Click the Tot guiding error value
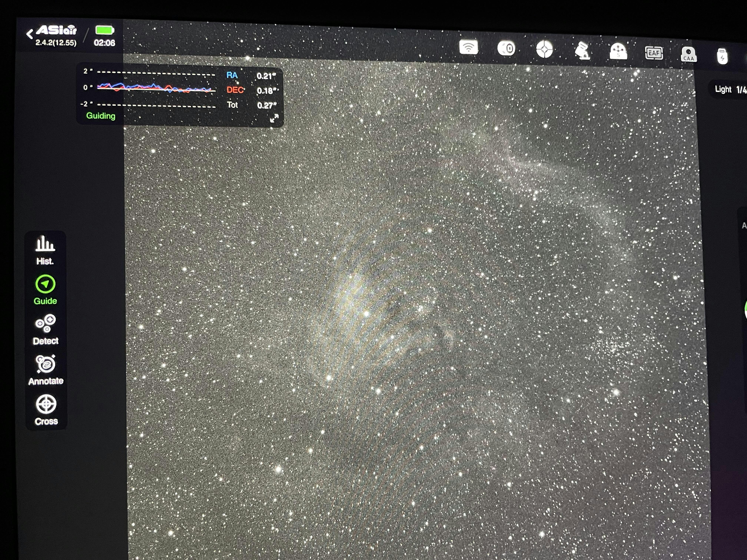Screen dimensions: 747x560 (x=266, y=106)
